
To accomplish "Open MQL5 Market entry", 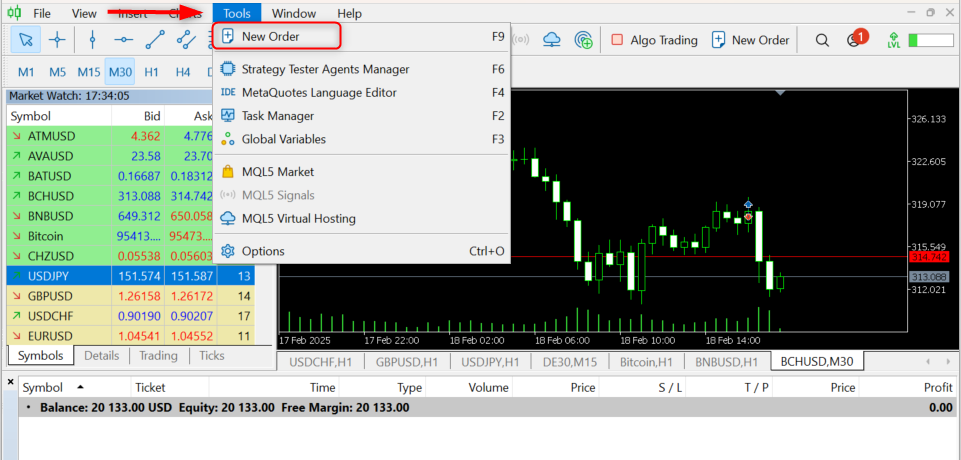I will tap(362, 172).
